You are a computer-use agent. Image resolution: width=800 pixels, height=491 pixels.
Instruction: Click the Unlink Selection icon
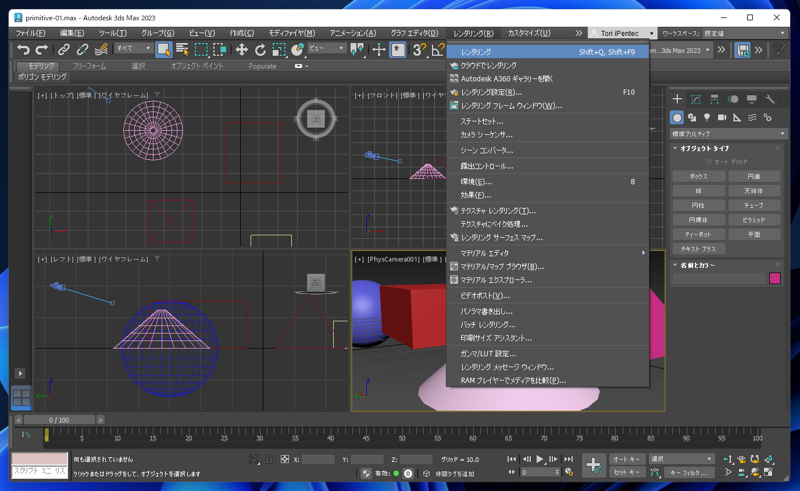tap(82, 50)
